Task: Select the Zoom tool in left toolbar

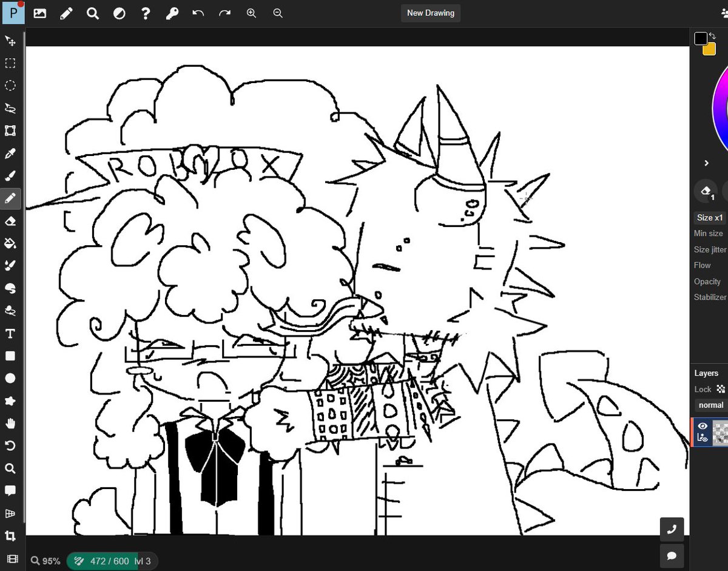Action: pyautogui.click(x=10, y=468)
